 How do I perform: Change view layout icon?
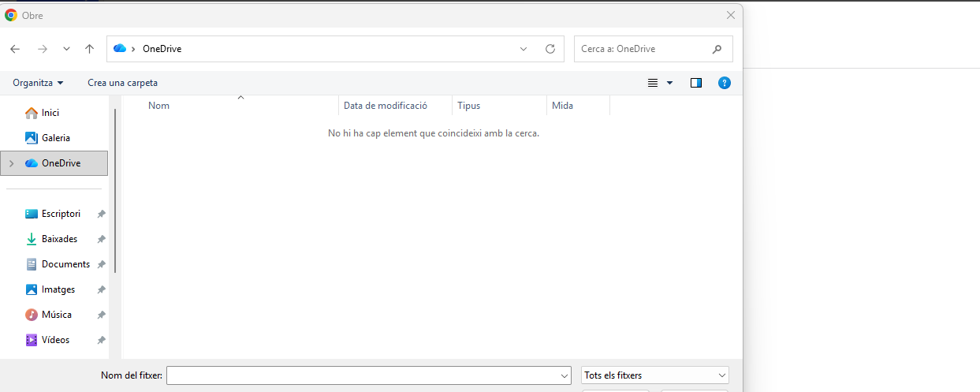click(653, 83)
